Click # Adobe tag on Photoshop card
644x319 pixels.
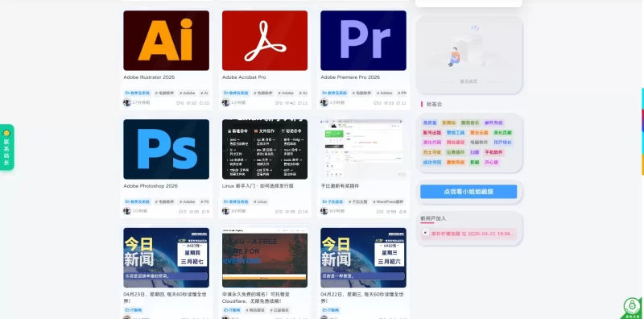188,202
